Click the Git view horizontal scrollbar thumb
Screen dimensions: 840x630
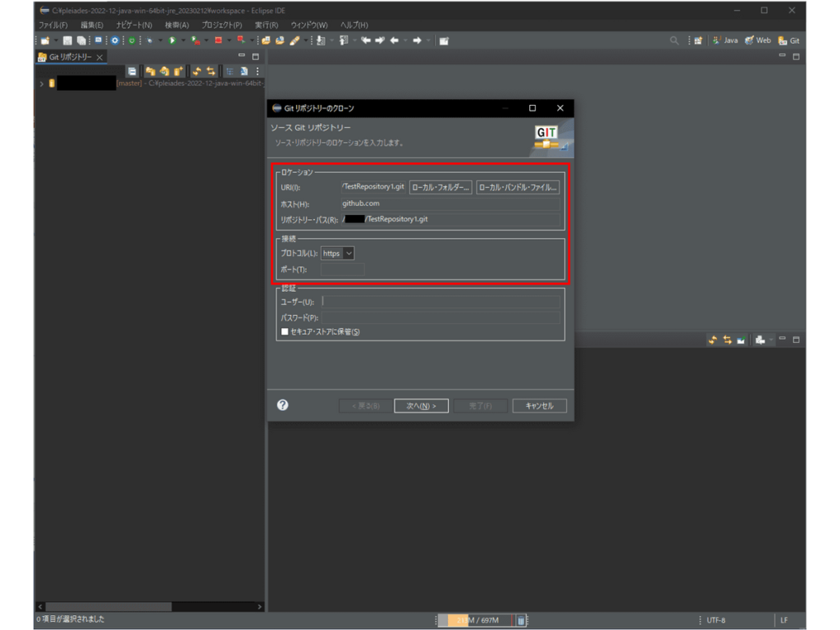coord(109,607)
